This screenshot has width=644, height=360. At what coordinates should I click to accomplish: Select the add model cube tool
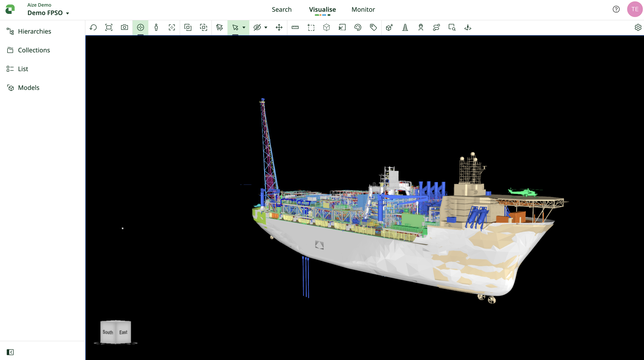[x=389, y=28]
